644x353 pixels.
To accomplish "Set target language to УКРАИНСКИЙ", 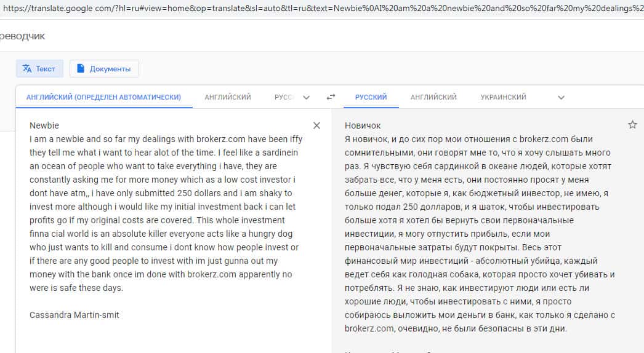I will [503, 97].
